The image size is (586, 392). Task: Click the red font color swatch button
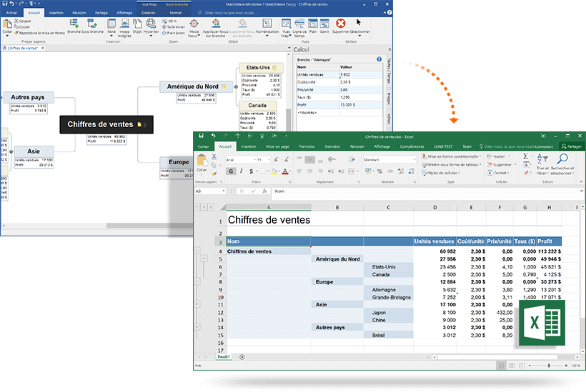click(284, 171)
